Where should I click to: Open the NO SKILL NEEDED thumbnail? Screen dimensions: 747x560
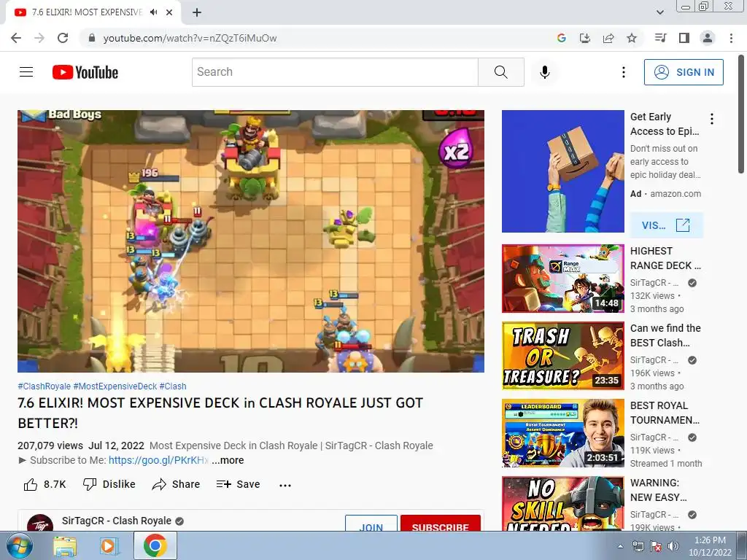pyautogui.click(x=562, y=504)
